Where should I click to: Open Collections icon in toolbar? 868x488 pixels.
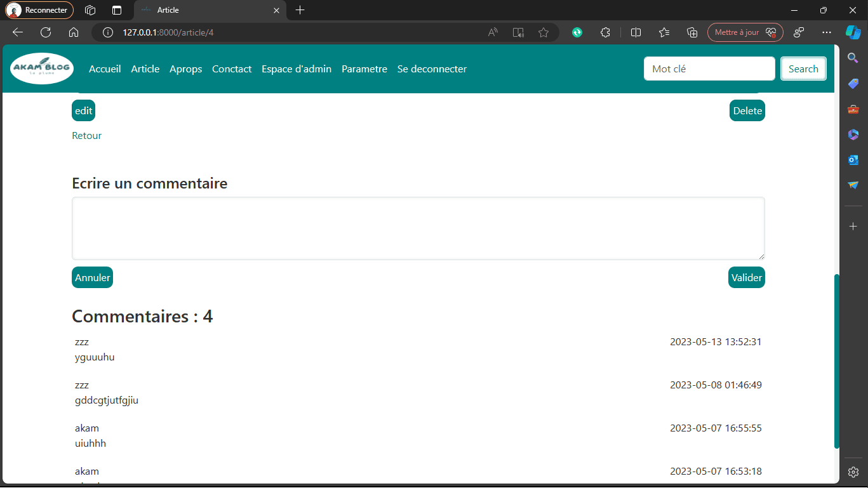point(693,32)
